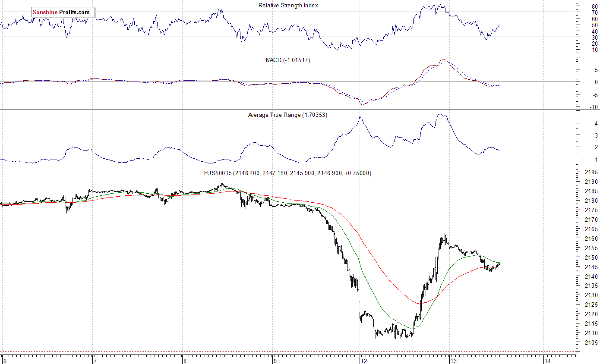Click the ATR 1 scale label

[x=597, y=160]
